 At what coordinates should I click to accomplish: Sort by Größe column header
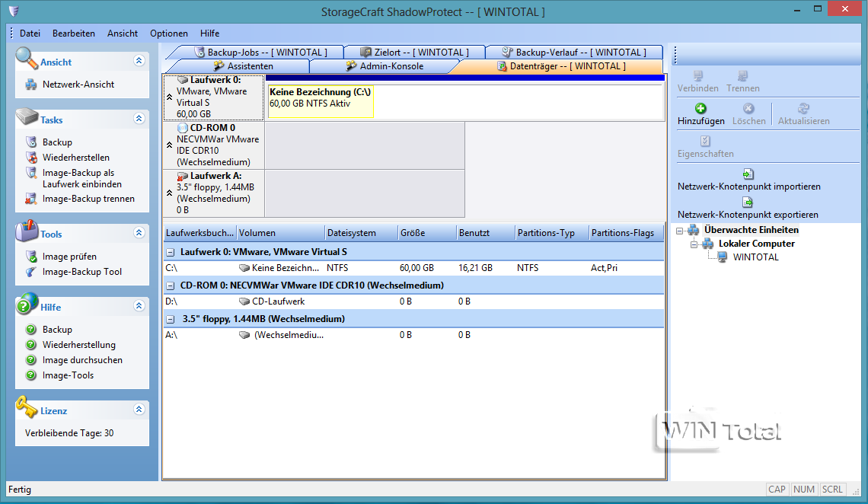pos(427,233)
